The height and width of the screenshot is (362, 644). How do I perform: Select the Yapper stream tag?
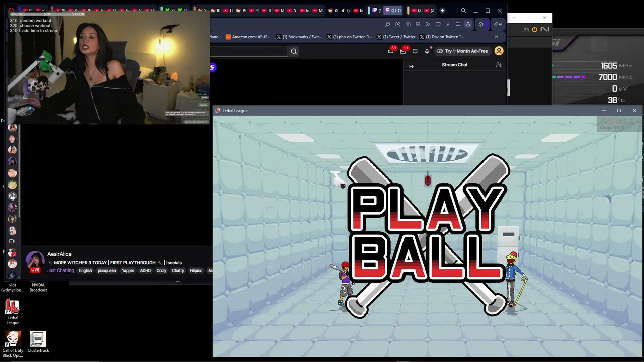point(128,270)
